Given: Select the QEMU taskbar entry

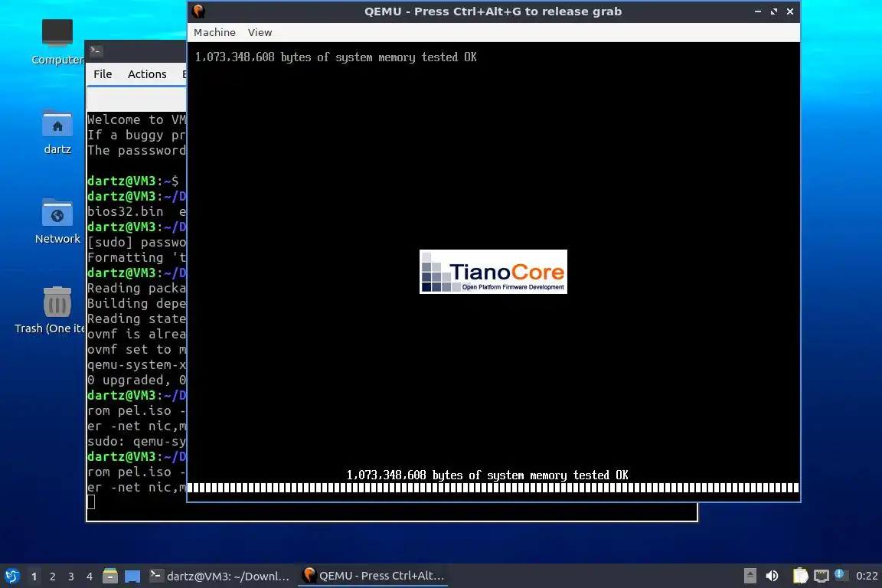Looking at the screenshot, I should tap(374, 577).
